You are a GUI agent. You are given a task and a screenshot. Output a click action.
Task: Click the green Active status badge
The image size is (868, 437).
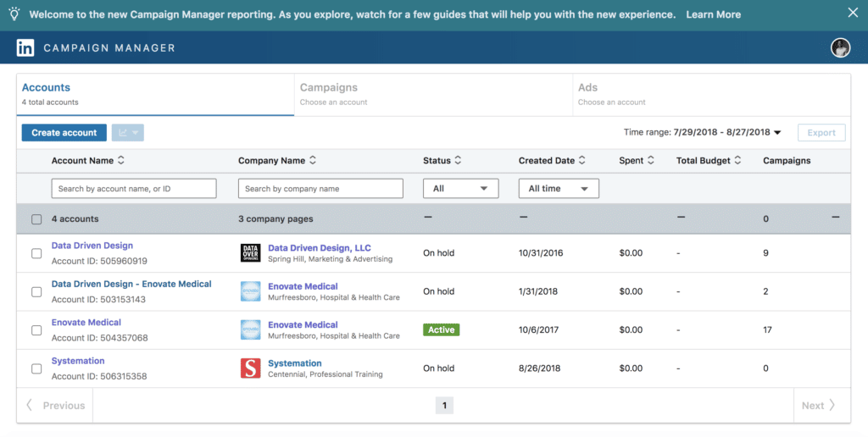click(x=441, y=329)
